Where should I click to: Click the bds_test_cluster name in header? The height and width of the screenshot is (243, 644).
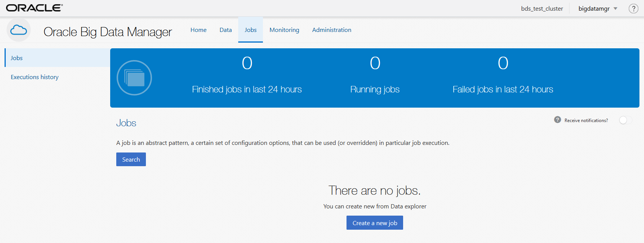pos(542,8)
